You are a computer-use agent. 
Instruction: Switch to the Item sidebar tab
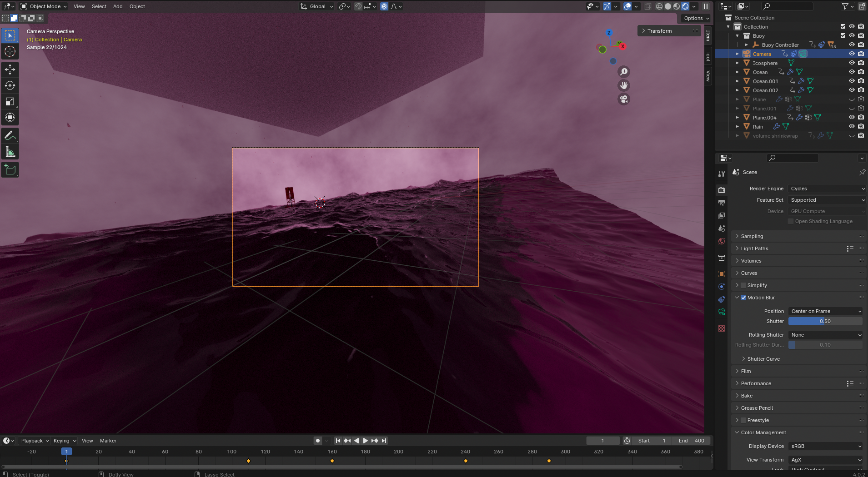[708, 35]
